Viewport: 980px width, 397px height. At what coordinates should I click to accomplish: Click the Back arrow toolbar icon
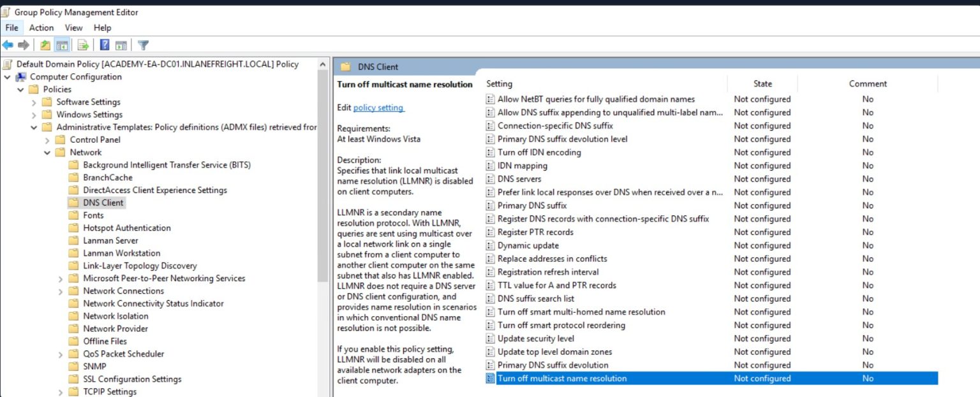tap(8, 45)
